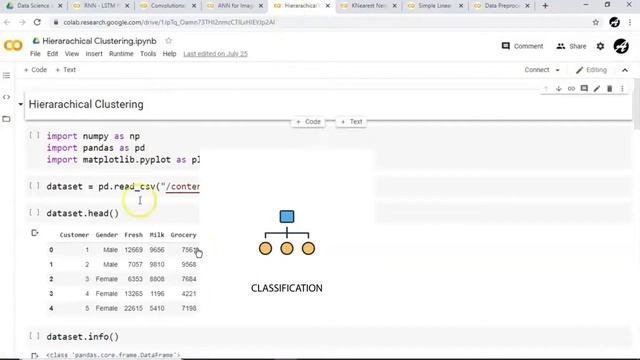This screenshot has width=640, height=360.
Task: Open the code snippets sidebar icon
Action: coord(6,97)
